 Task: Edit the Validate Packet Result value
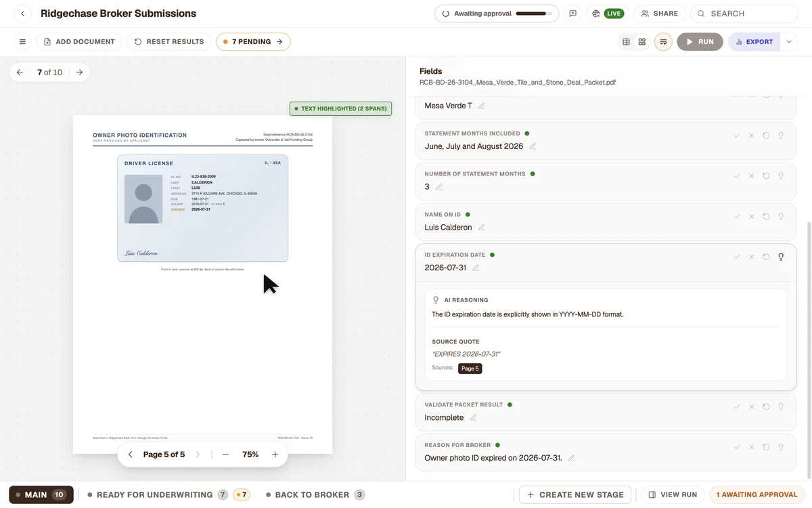pyautogui.click(x=474, y=417)
